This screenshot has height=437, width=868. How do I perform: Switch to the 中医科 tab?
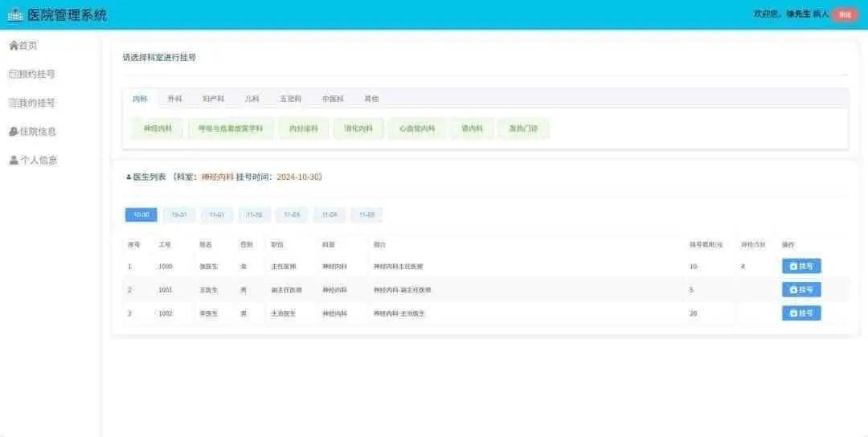coord(333,99)
